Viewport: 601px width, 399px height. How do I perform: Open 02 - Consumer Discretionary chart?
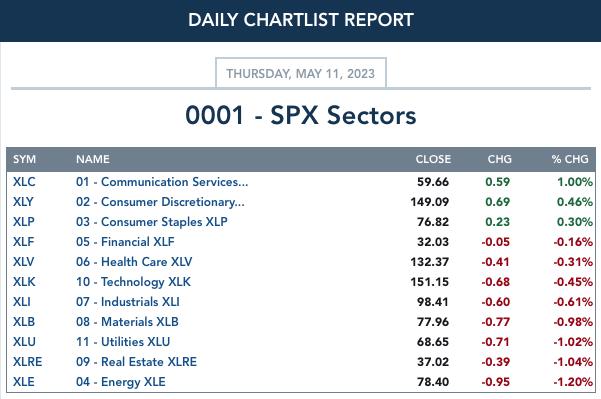tap(160, 202)
